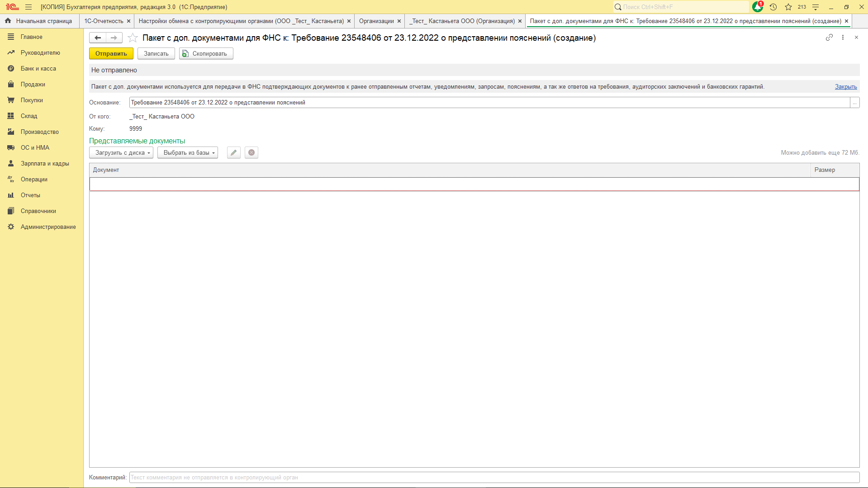868x488 pixels.
Task: Open Зарплата и кадры section
Action: tap(45, 164)
